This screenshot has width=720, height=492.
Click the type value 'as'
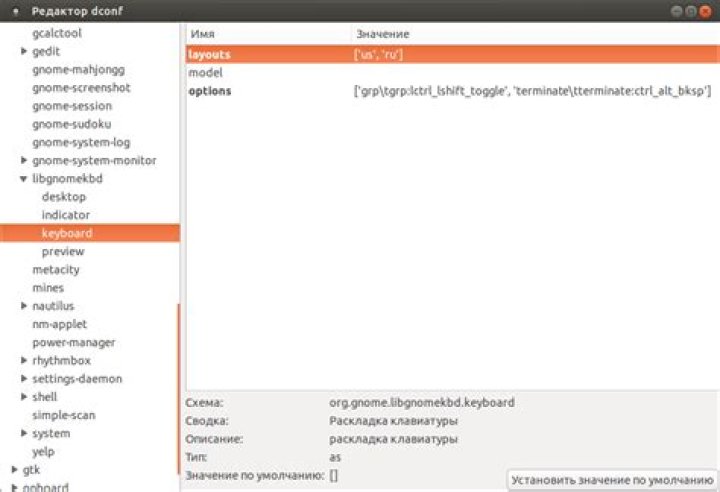(335, 458)
